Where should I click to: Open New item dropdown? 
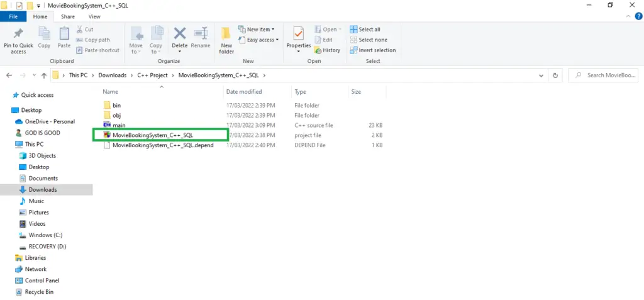click(257, 30)
